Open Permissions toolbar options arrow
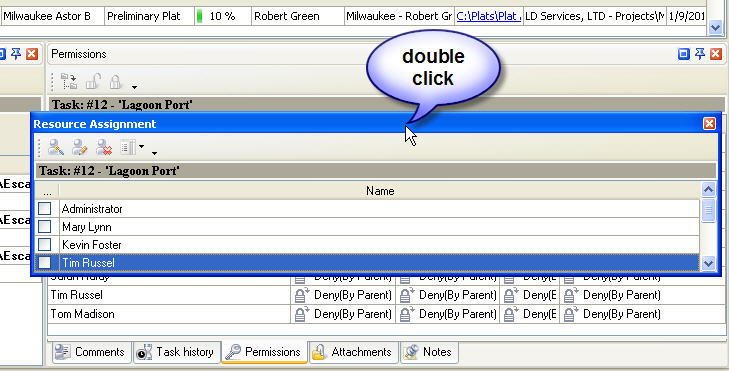 click(x=134, y=87)
